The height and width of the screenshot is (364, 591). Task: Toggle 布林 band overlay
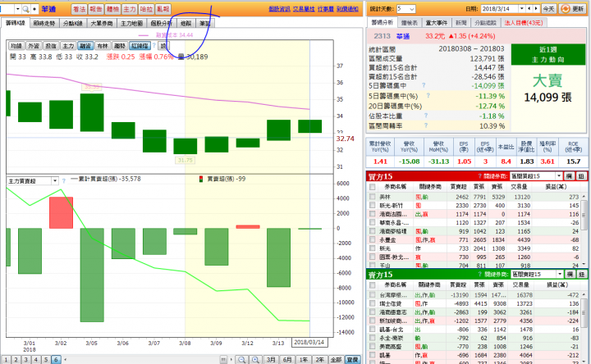click(103, 46)
